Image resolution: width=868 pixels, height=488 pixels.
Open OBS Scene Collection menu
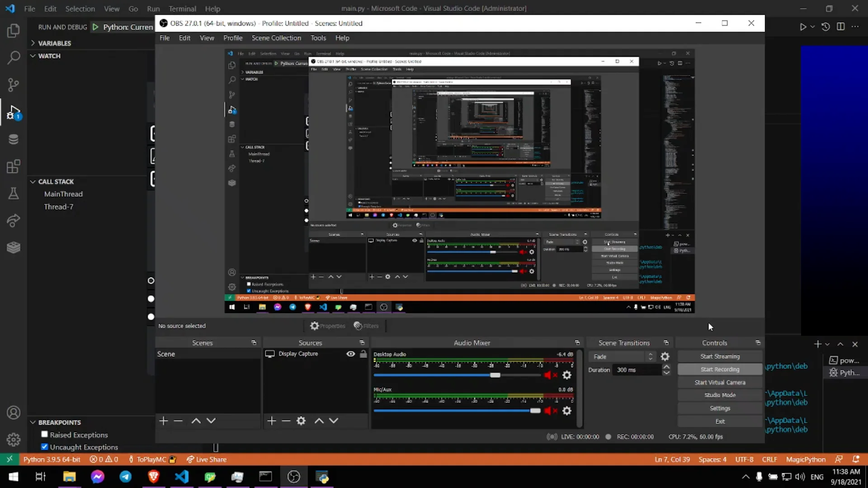tap(276, 38)
